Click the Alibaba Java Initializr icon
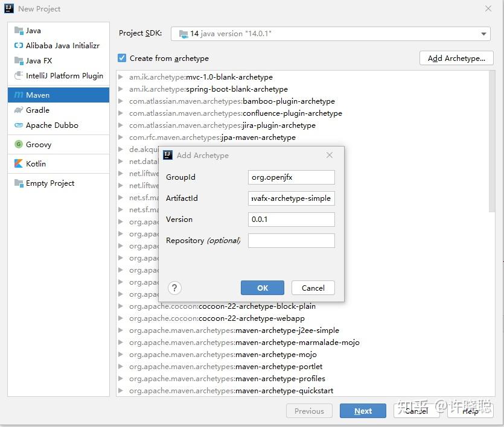The width and height of the screenshot is (504, 427). (x=19, y=46)
